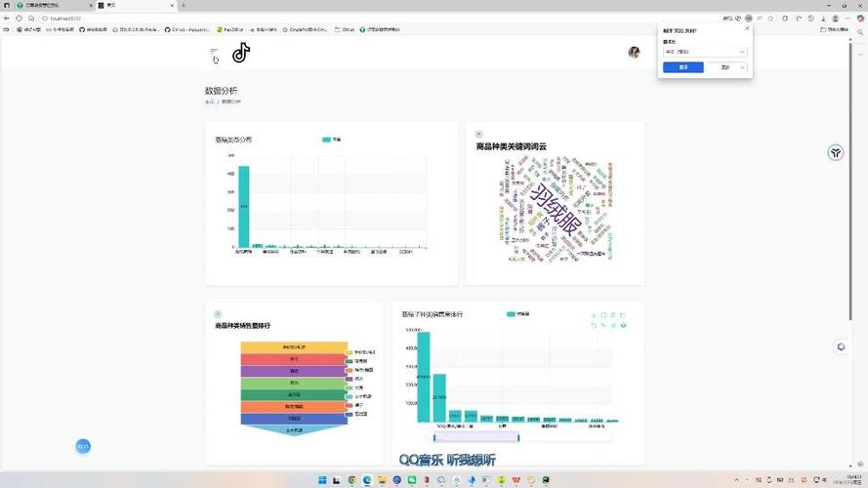Screen dimensions: 868x488
Task: Open Google Chrome from the taskbar
Action: click(x=351, y=479)
